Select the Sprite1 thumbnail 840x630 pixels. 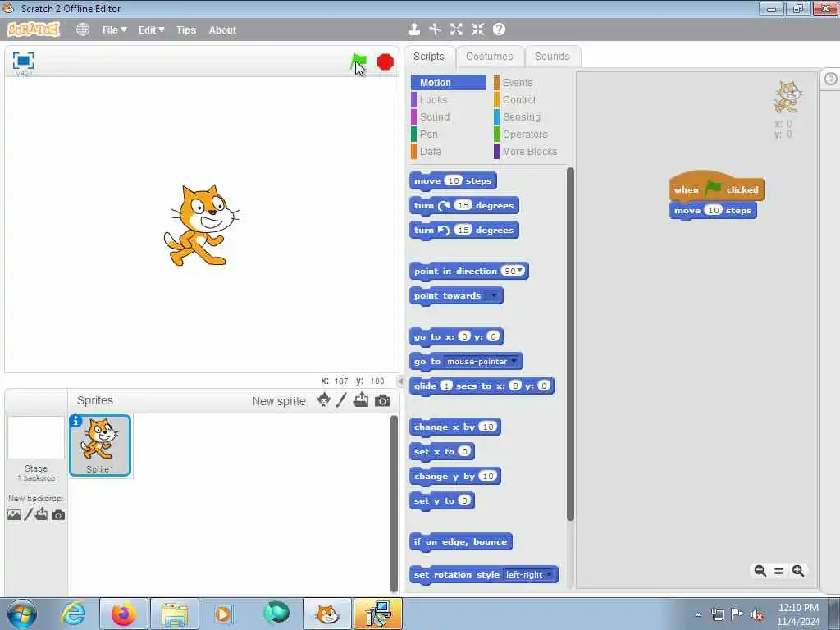coord(99,445)
